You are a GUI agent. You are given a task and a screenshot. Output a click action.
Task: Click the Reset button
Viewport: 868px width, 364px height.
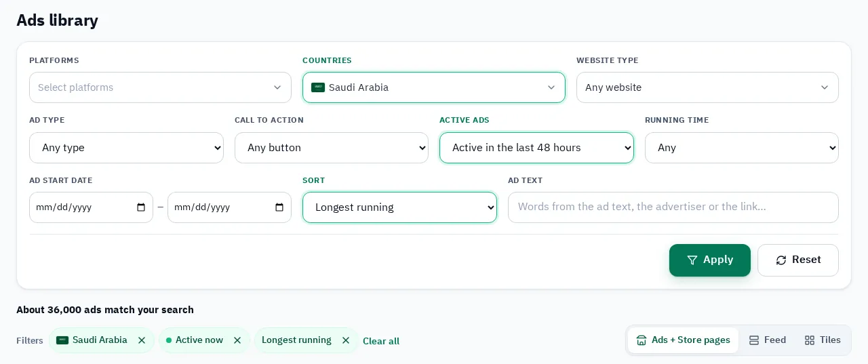[798, 260]
